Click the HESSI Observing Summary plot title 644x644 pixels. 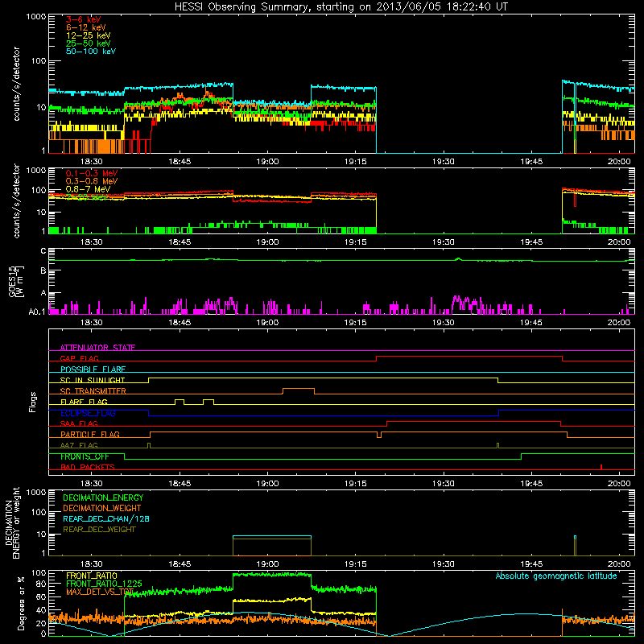341,6
